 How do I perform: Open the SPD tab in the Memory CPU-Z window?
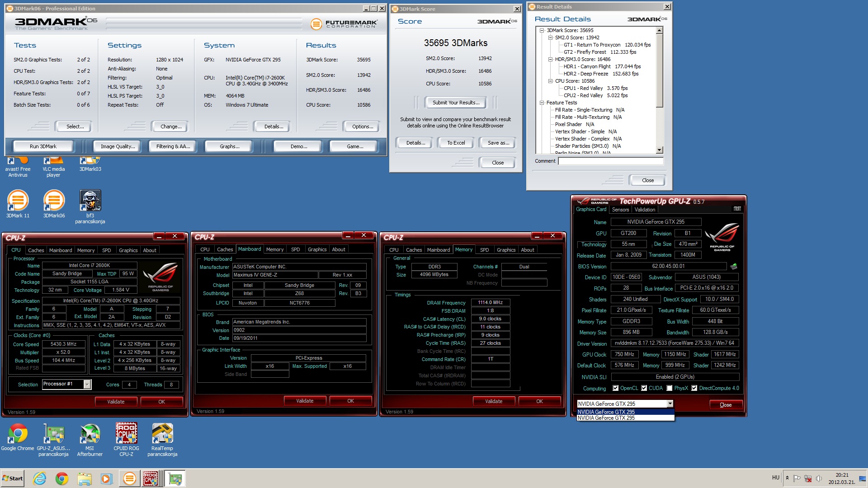click(484, 250)
